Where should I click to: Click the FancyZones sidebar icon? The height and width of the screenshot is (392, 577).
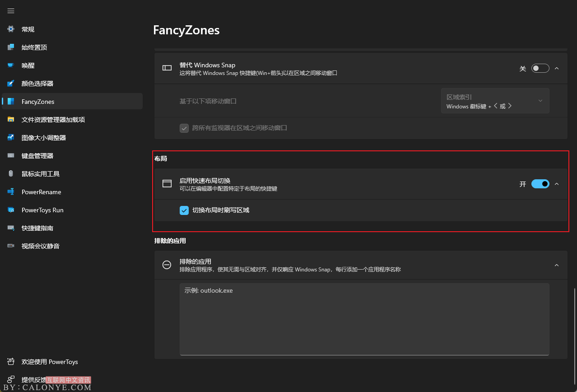coord(11,101)
